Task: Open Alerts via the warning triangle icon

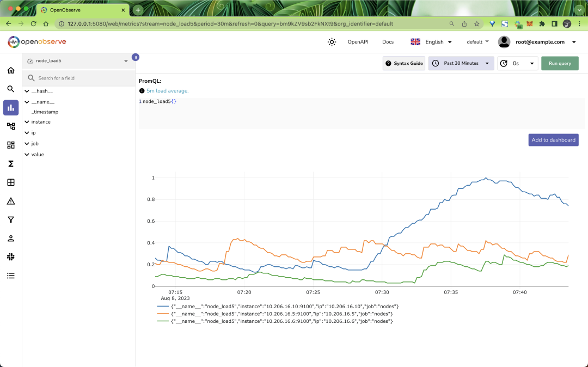Action: click(x=10, y=201)
